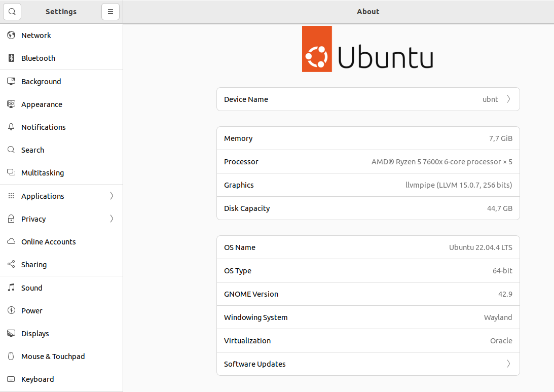Click the About title in header
The image size is (554, 392).
[x=368, y=12]
